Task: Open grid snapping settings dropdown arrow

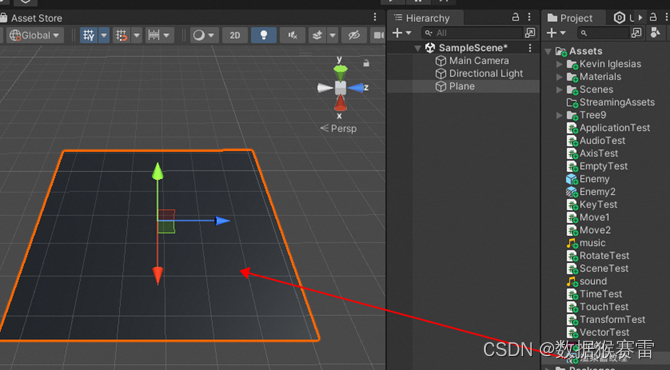Action: (x=137, y=35)
